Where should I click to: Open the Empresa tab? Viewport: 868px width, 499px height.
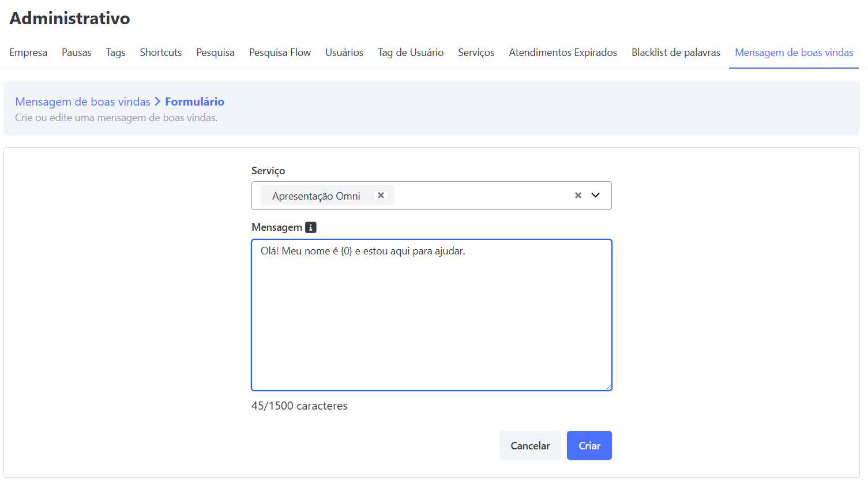[x=28, y=52]
